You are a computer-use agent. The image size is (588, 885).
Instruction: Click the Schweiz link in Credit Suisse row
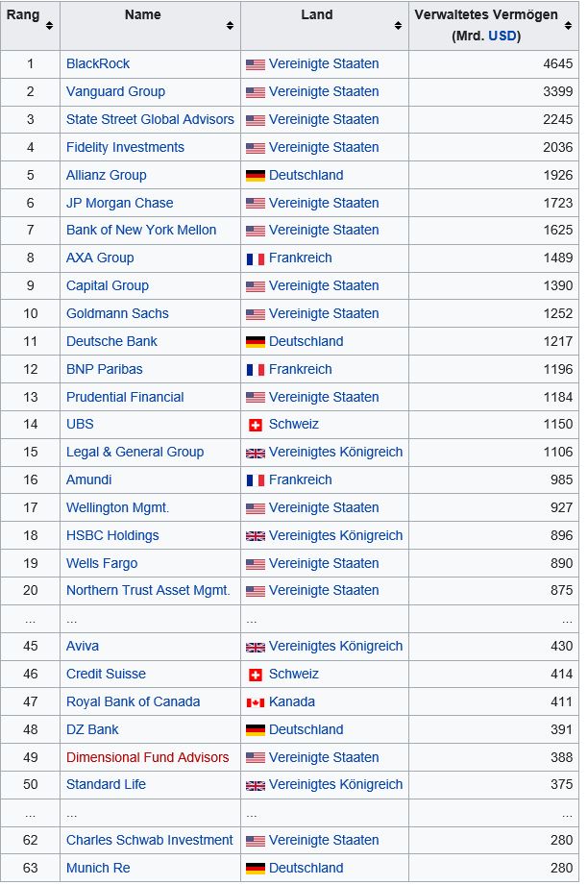(293, 675)
